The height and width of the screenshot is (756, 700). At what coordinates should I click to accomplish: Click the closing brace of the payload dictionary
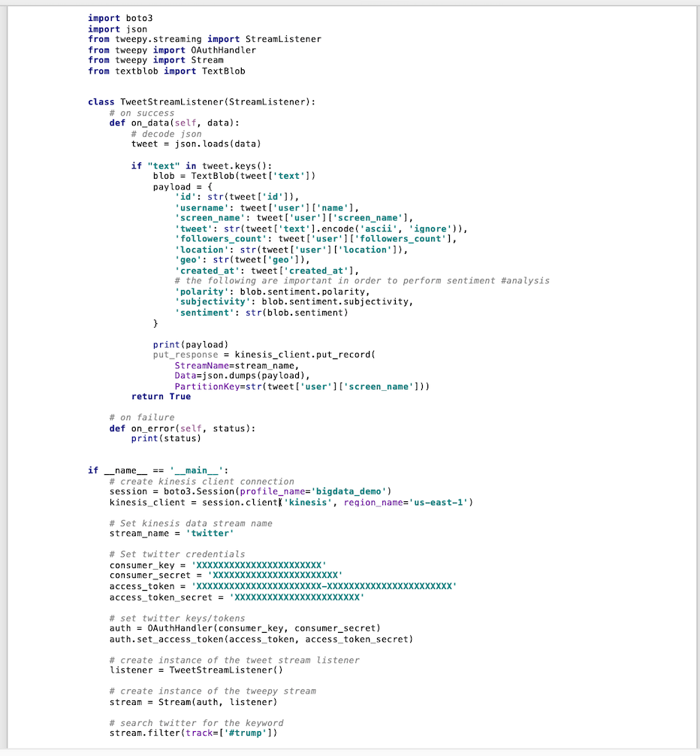click(x=155, y=324)
